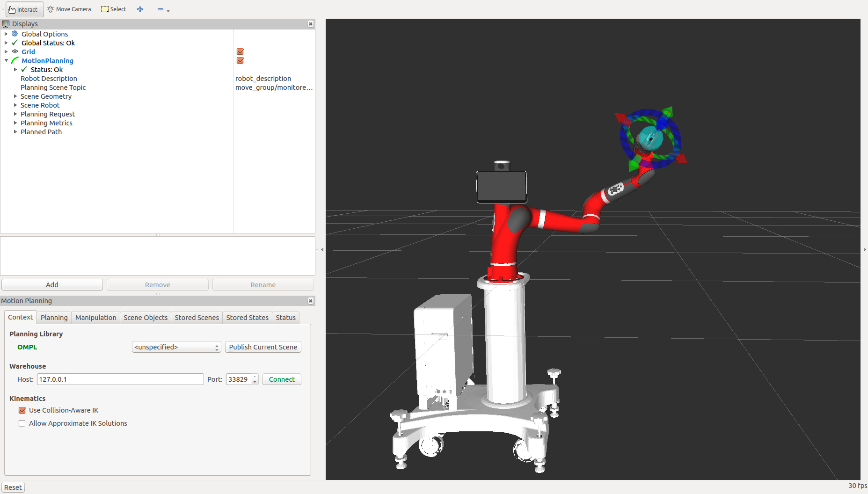The width and height of the screenshot is (868, 494).
Task: Expand Scene Robot node
Action: [15, 105]
